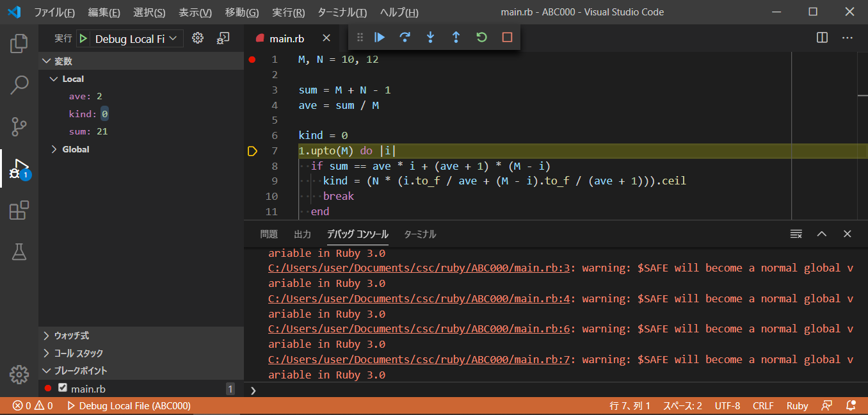Image resolution: width=868 pixels, height=415 pixels.
Task: Restart the debug session
Action: [x=481, y=37]
